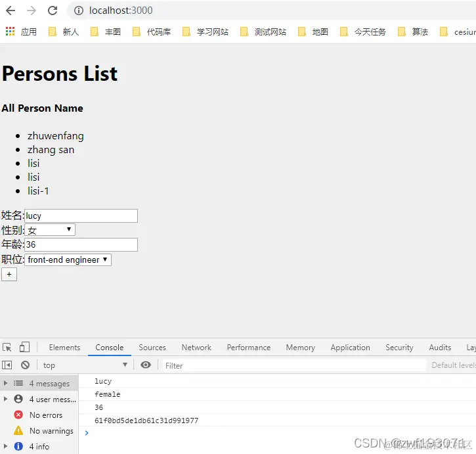Select the No errors filter row

point(39,415)
